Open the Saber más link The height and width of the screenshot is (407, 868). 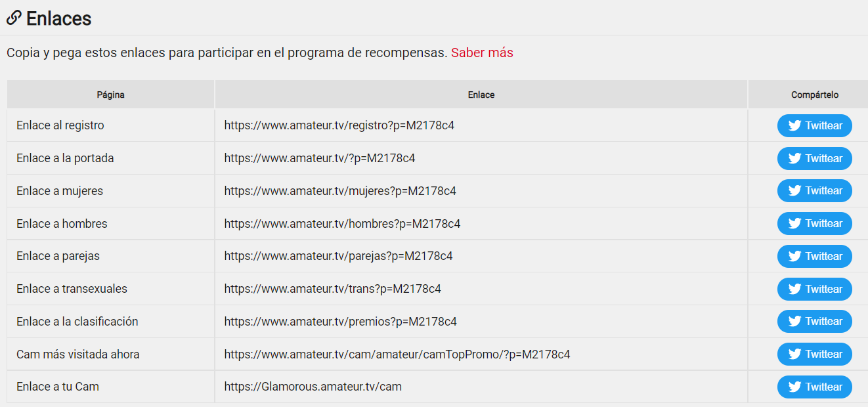coord(482,53)
